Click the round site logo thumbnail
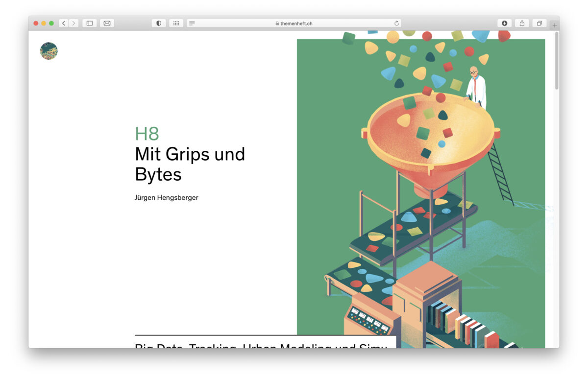 coord(49,51)
